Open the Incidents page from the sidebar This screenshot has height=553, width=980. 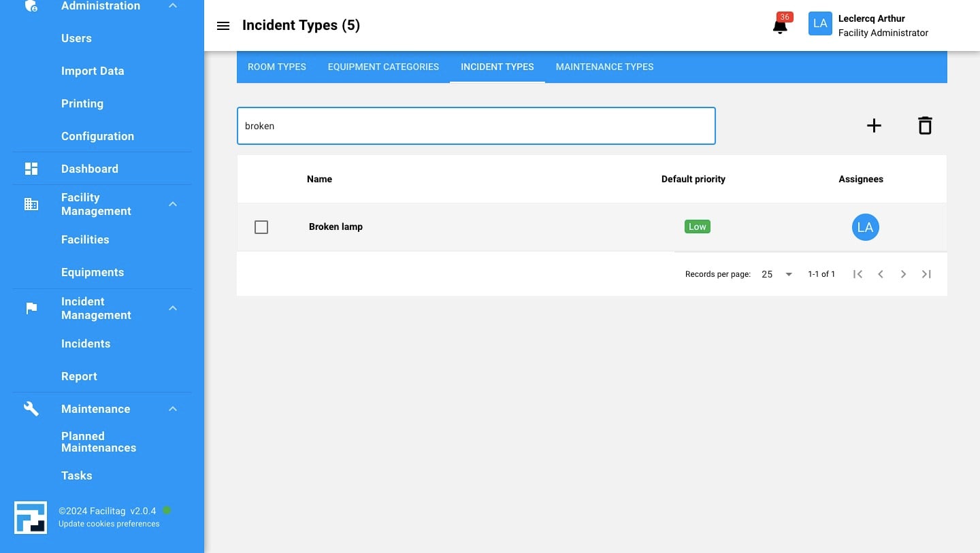(x=86, y=343)
